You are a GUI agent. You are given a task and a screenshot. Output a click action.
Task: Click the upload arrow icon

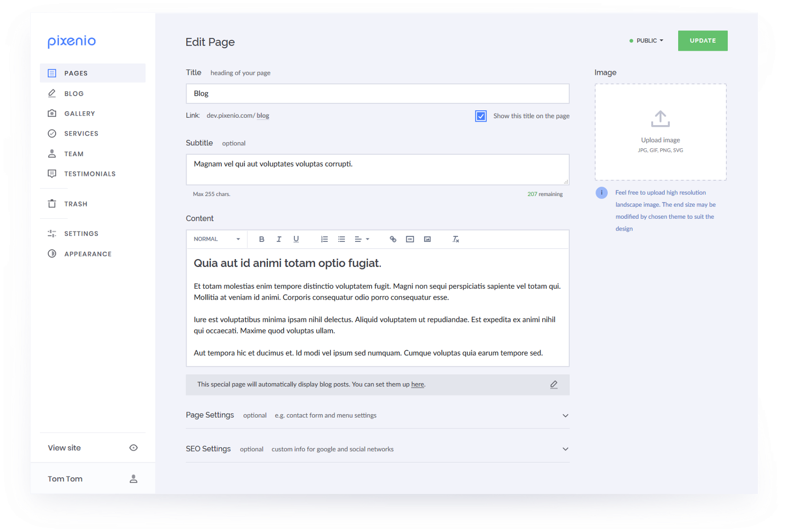pyautogui.click(x=660, y=119)
